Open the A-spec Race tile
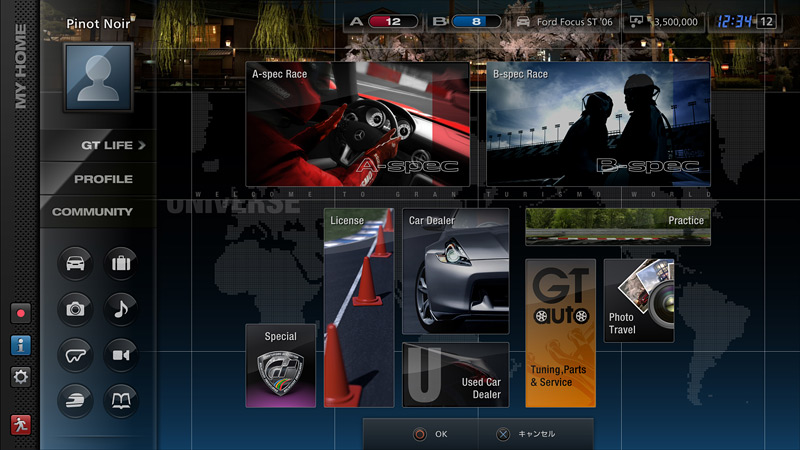 click(357, 124)
